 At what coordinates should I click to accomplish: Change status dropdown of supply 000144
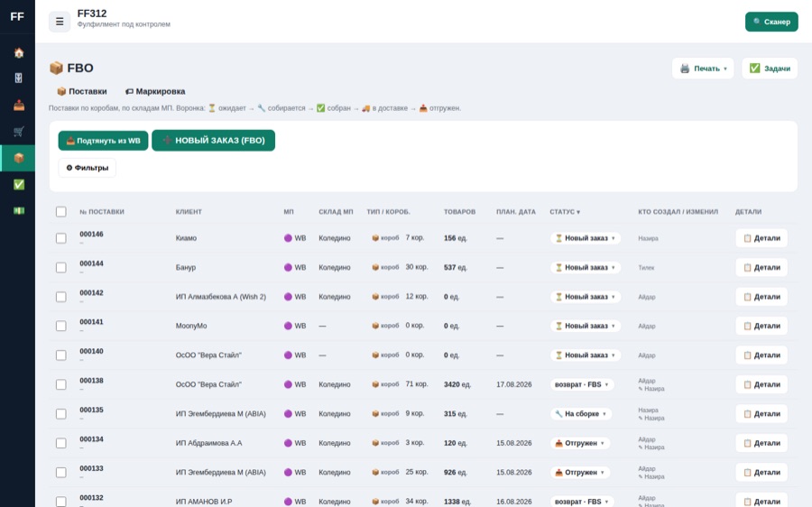[x=586, y=267]
